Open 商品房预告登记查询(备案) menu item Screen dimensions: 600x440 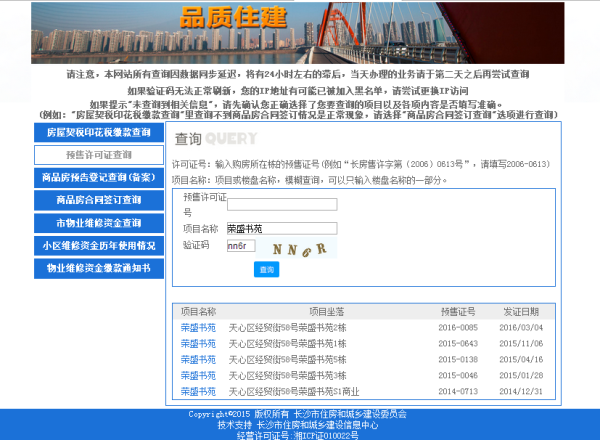click(98, 178)
